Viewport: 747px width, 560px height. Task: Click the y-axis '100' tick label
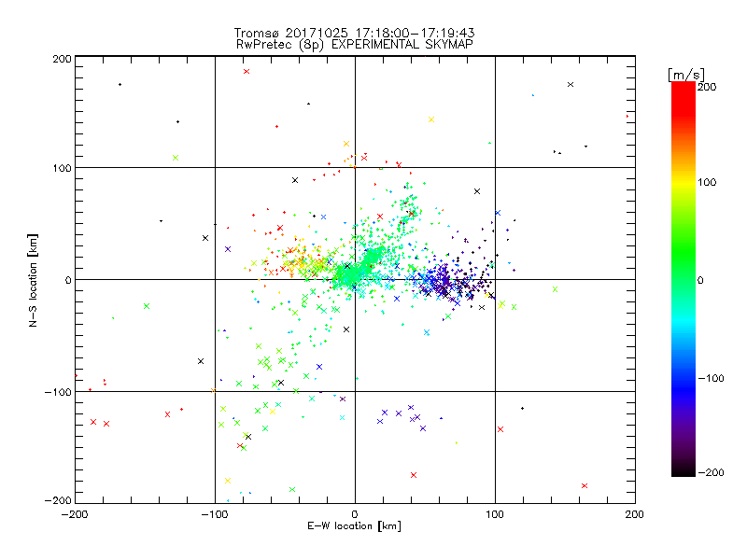[x=62, y=168]
